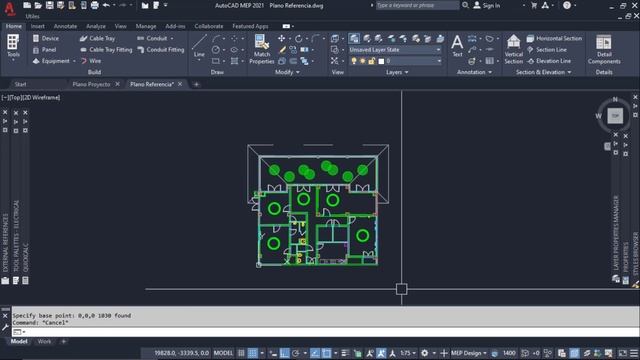Open the Plano Proyecto drawing tab
This screenshot has height=360, width=640.
(x=91, y=84)
